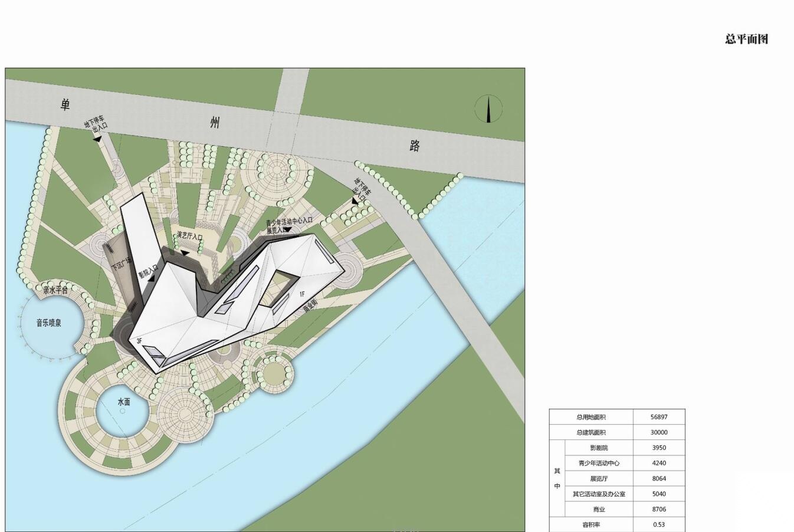Click the value 4240 in the table
The width and height of the screenshot is (794, 532).
pos(659,463)
